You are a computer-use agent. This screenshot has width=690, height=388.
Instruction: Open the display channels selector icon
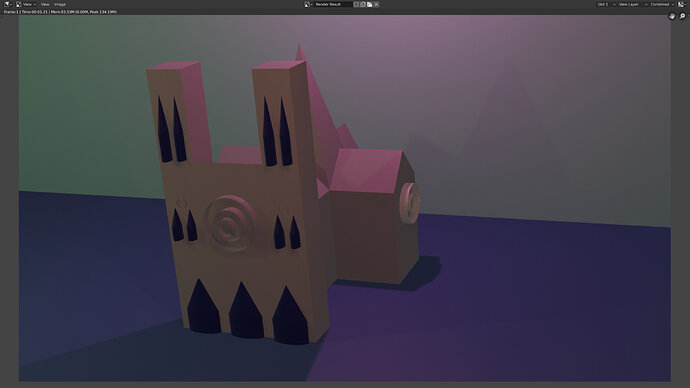click(x=682, y=4)
